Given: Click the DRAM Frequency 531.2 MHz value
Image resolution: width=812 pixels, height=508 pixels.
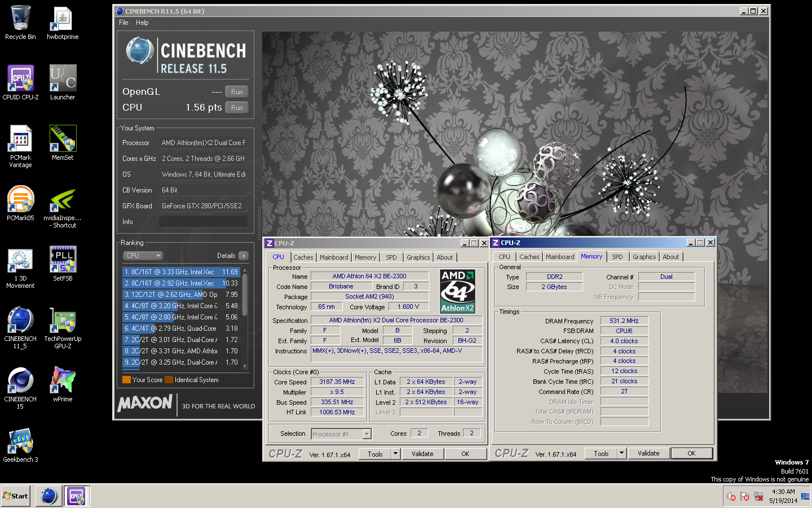Looking at the screenshot, I should click(624, 321).
